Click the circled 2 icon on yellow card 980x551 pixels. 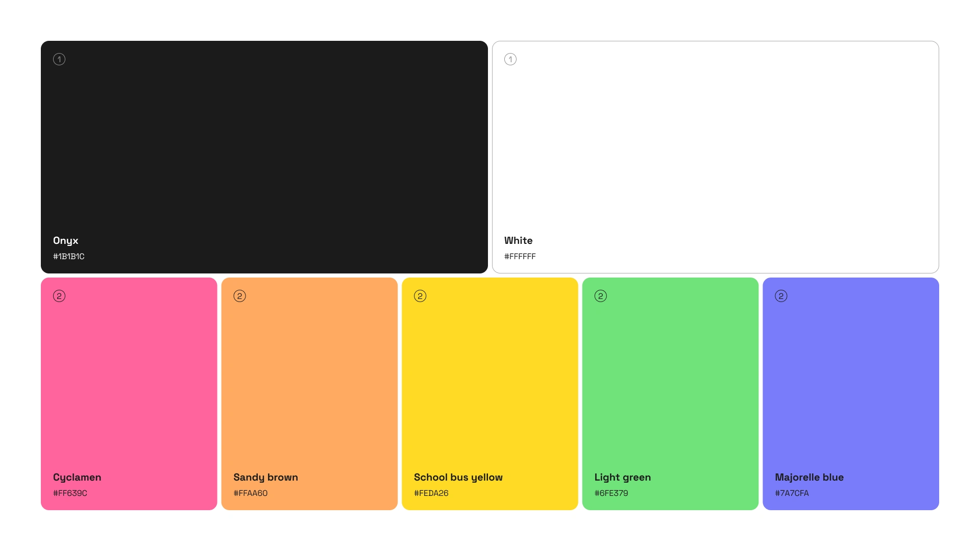pos(420,296)
